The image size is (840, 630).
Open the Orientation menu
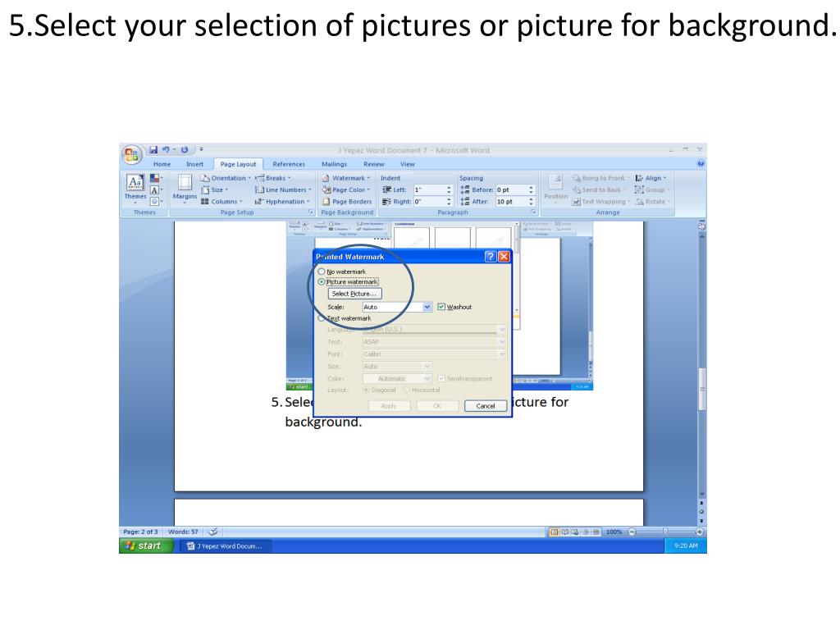click(226, 178)
